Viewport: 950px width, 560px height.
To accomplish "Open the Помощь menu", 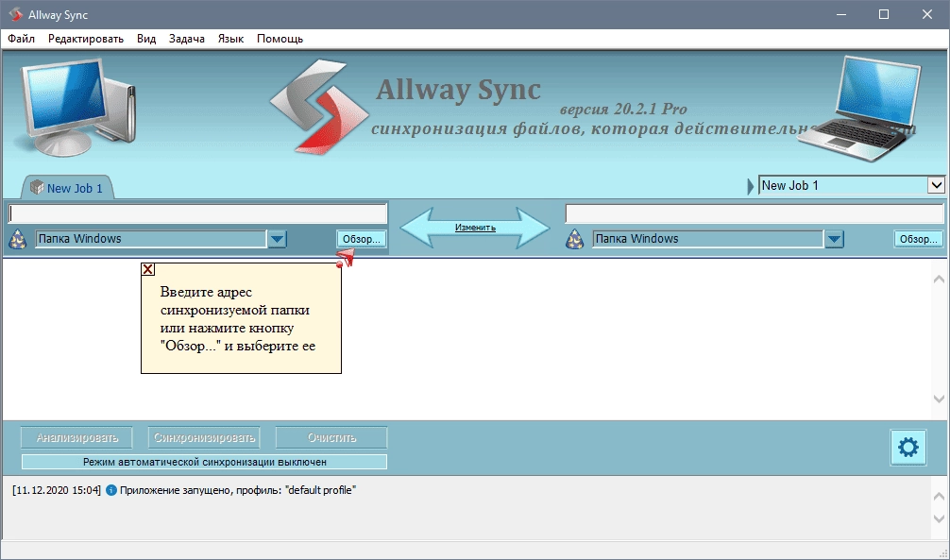I will (280, 39).
